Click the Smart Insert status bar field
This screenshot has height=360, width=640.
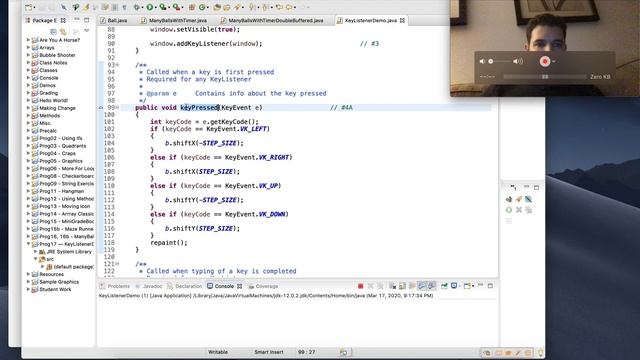(x=269, y=352)
